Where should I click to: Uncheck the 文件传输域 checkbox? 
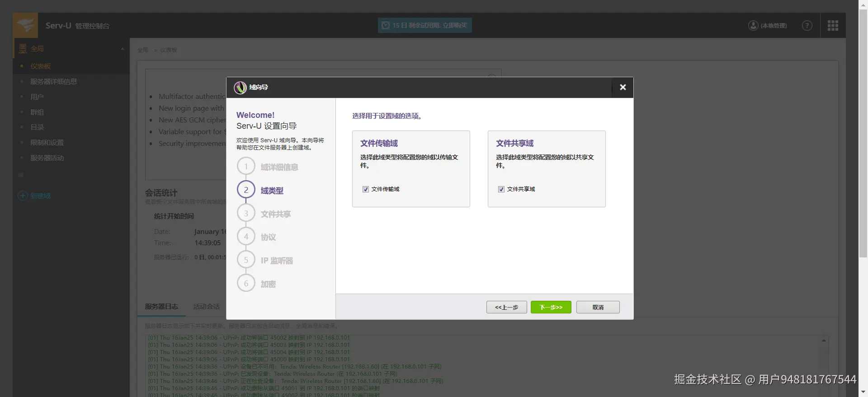pos(365,189)
